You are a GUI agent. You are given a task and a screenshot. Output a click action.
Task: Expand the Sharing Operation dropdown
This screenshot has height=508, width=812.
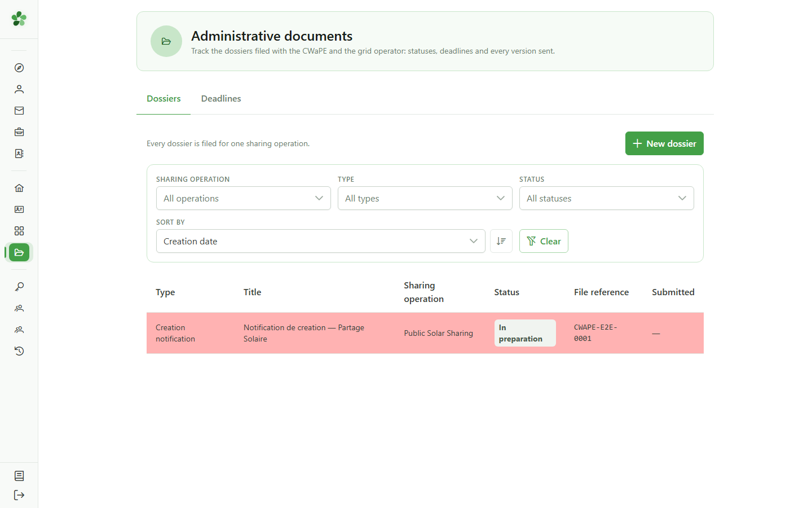[x=244, y=198]
